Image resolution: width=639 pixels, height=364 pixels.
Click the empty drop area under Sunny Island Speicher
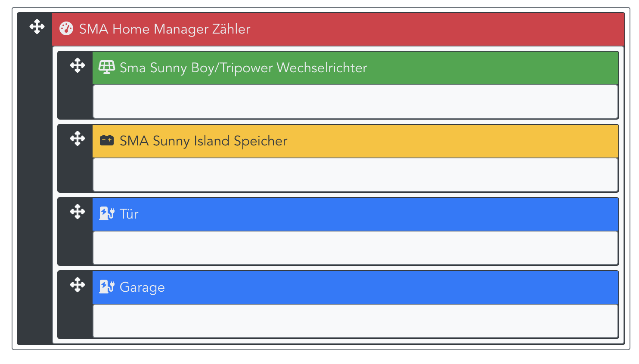356,175
